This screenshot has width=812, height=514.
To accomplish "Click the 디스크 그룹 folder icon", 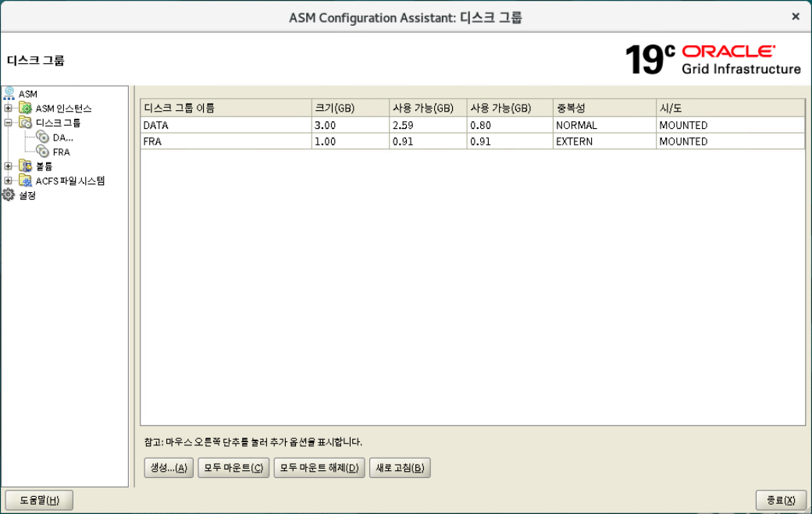I will (25, 123).
